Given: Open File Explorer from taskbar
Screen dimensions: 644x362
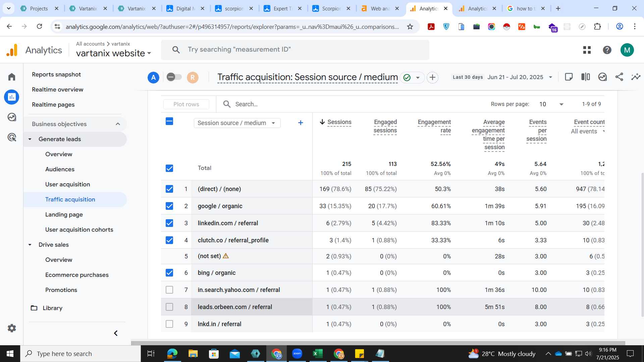Looking at the screenshot, I should point(193,354).
